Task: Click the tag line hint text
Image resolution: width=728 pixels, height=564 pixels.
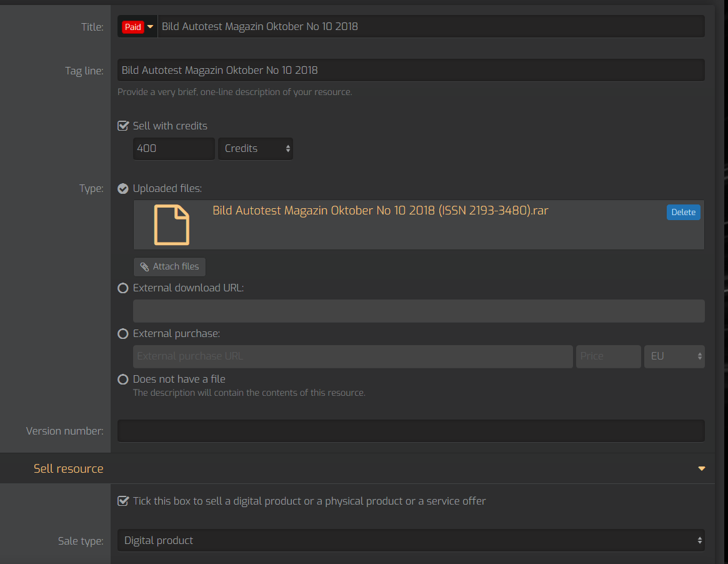Action: [x=235, y=92]
